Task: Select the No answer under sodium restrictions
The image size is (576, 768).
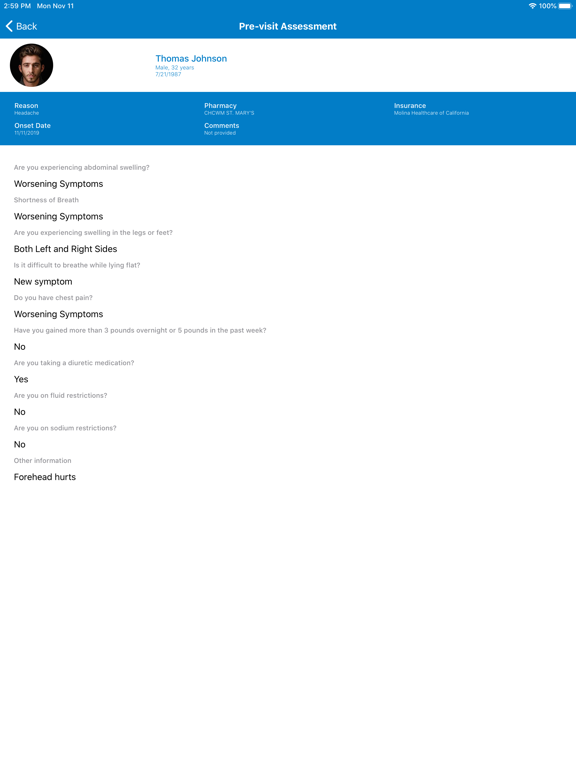Action: tap(20, 444)
